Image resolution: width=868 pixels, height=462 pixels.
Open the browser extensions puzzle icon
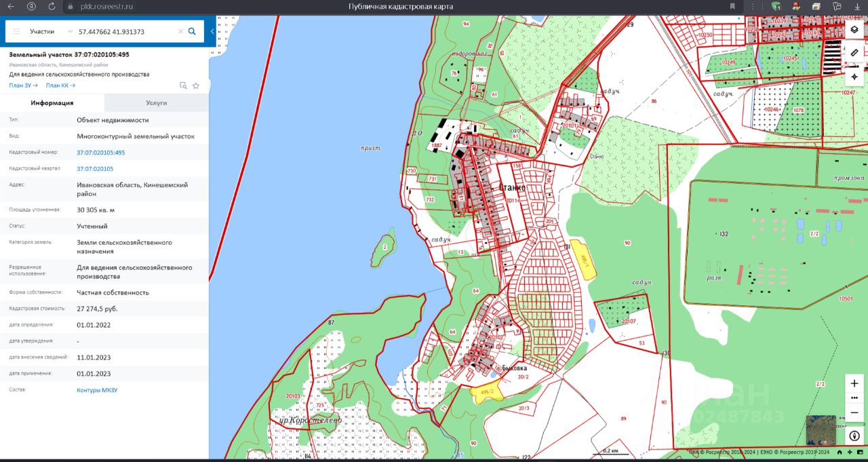(837, 6)
